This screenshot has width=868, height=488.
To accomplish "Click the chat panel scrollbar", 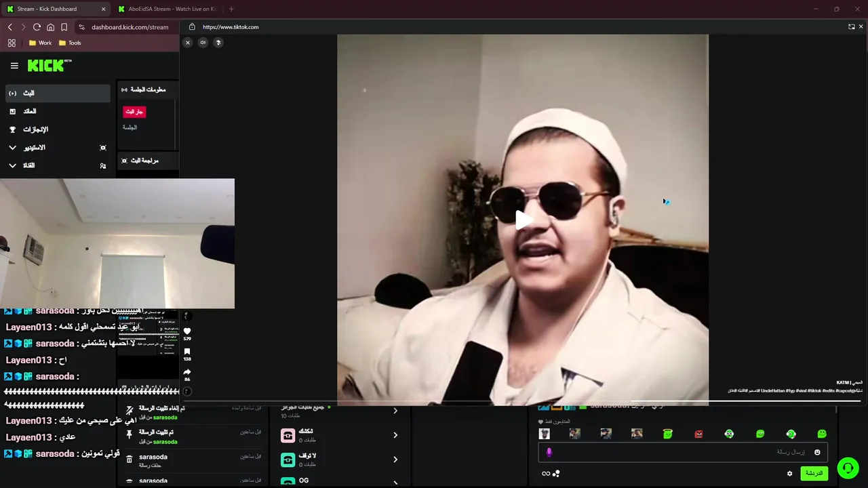I will [x=836, y=409].
